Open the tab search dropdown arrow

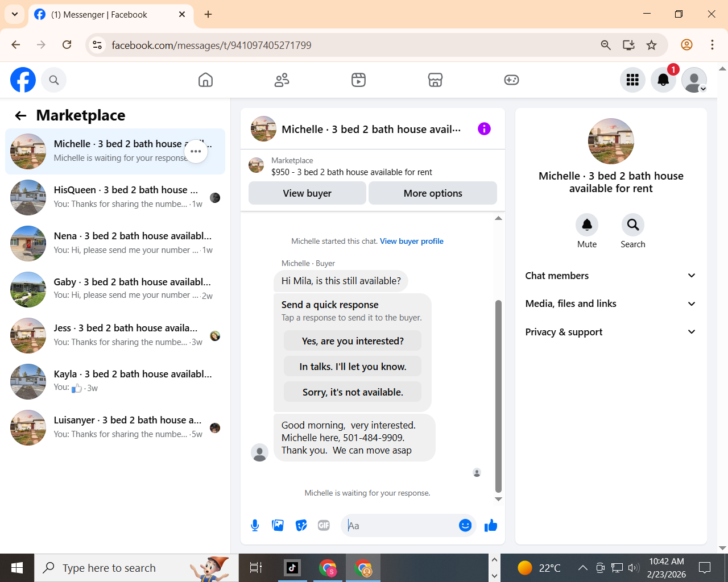click(x=15, y=14)
